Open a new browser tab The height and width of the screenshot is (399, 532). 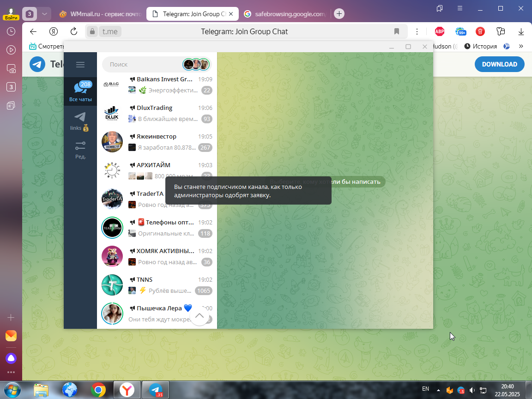[x=339, y=13]
